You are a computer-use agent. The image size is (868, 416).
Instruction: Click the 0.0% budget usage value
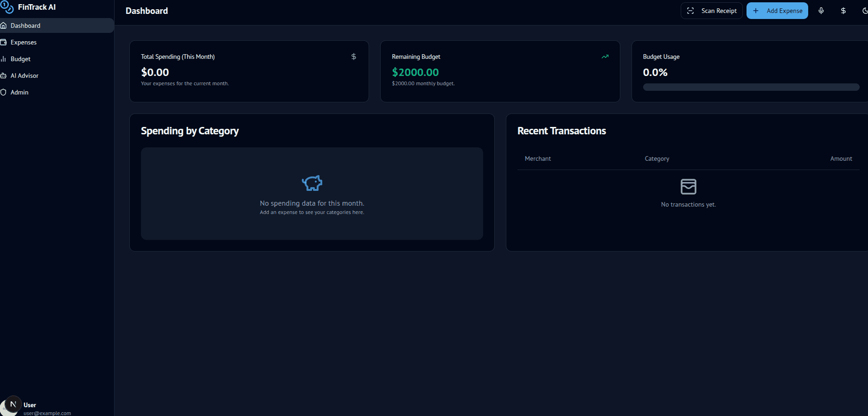(655, 72)
